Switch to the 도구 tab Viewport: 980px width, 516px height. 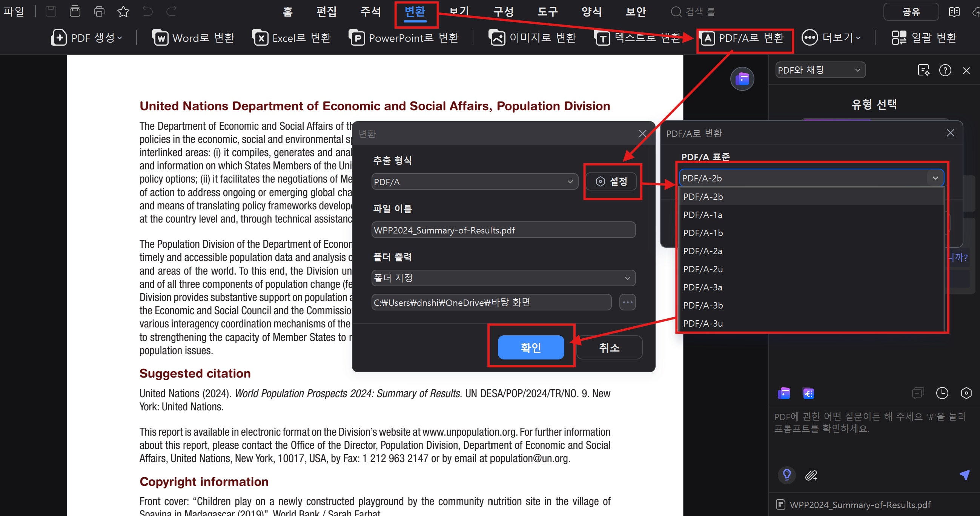(547, 12)
